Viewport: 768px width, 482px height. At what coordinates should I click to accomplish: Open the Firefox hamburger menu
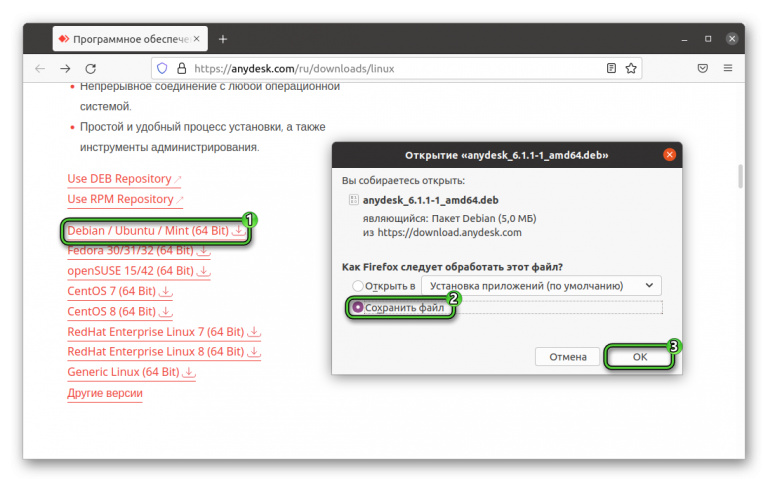(x=728, y=68)
